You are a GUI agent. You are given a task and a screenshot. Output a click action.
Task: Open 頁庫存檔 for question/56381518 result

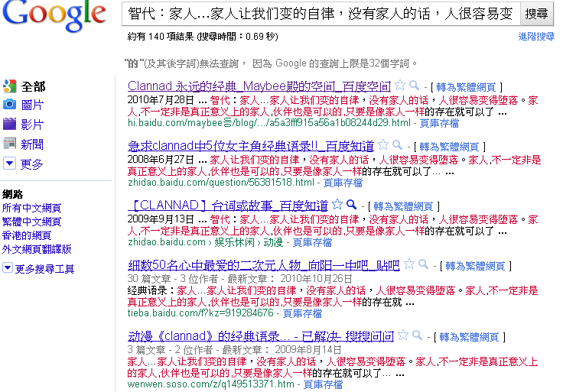pos(343,183)
